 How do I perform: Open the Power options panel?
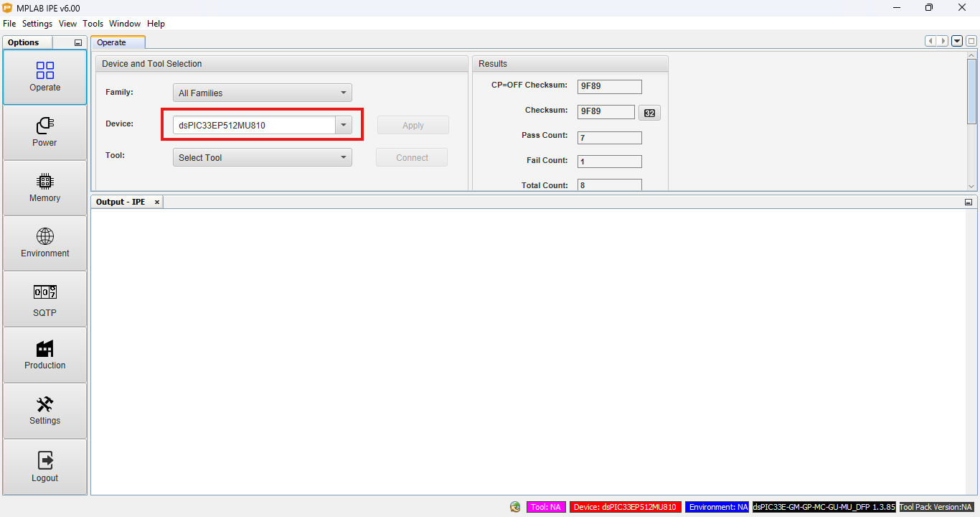(x=44, y=133)
